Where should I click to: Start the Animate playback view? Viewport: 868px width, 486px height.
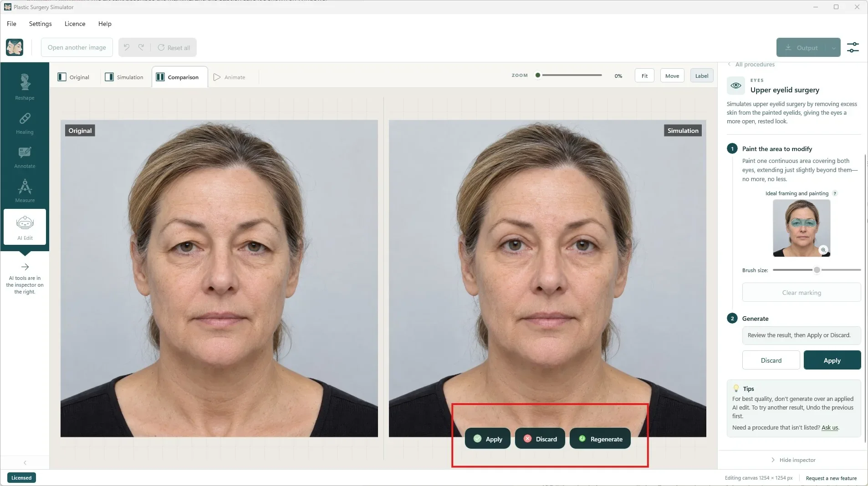[230, 77]
